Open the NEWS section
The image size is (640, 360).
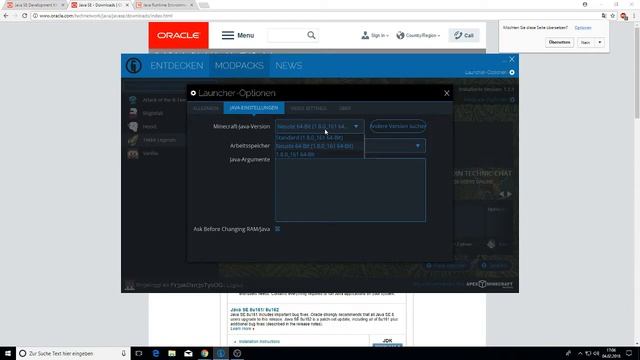(289, 66)
